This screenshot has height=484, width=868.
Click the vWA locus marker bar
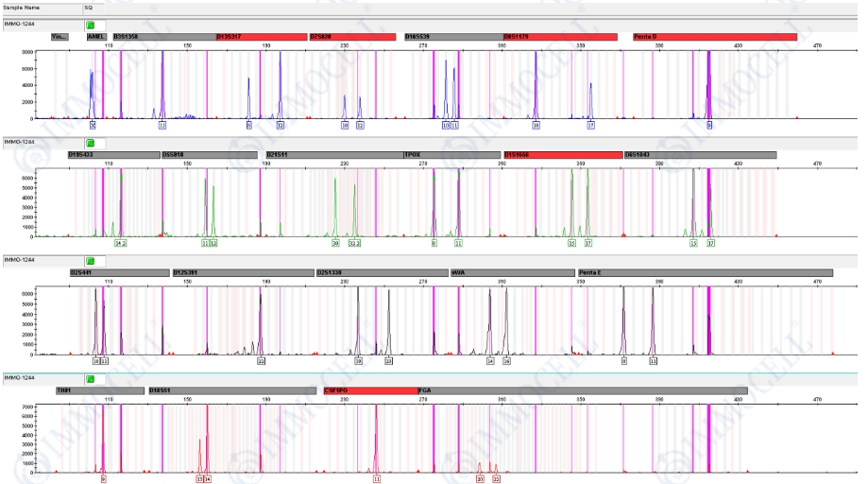tap(509, 272)
